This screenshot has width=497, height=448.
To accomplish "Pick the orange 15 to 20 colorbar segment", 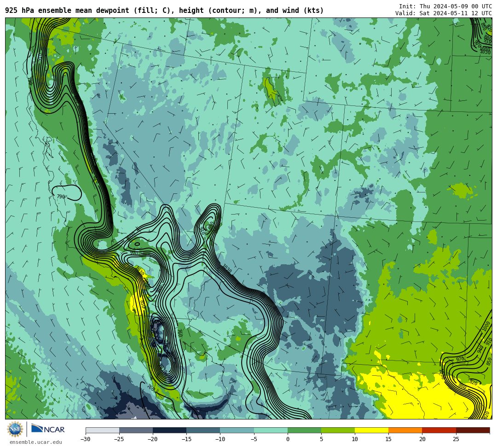I will tap(405, 430).
